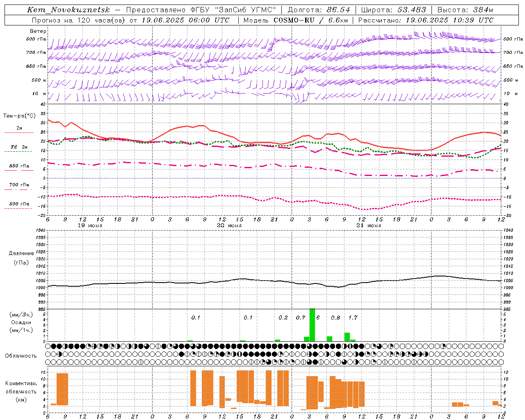Click the precipitation value '0.8'

tap(336, 318)
